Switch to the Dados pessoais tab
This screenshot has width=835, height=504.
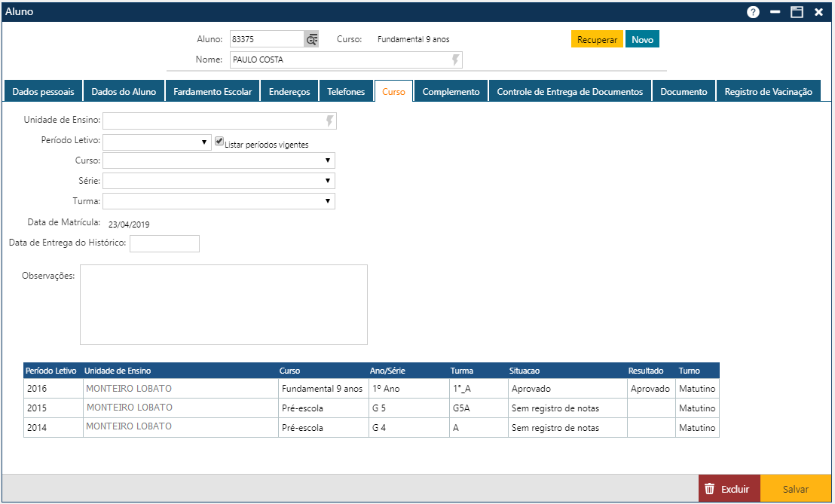[x=43, y=91]
